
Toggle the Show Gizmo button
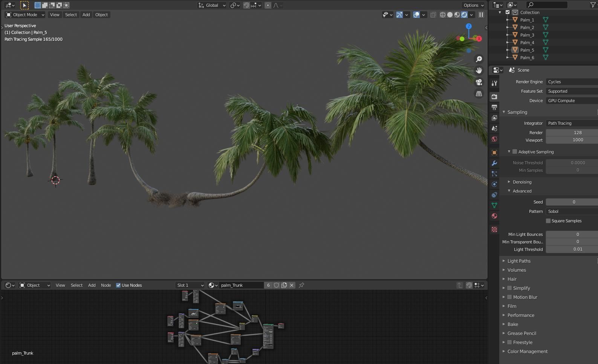[x=399, y=15]
